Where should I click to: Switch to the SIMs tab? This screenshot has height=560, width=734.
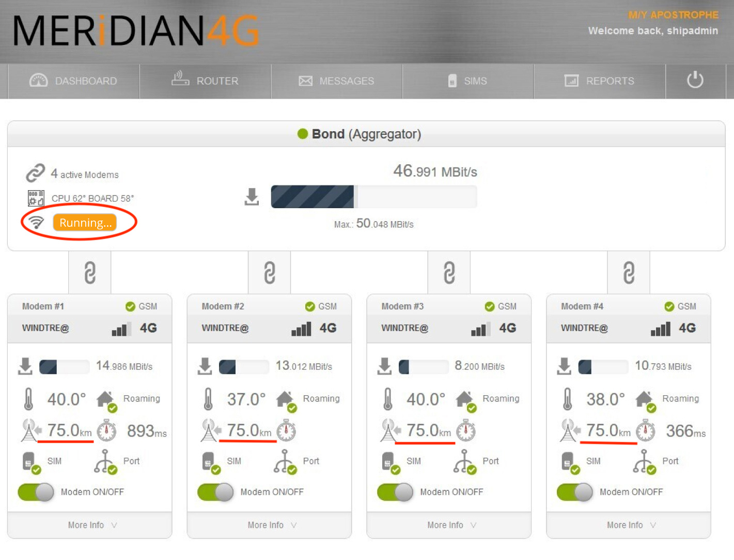(x=467, y=81)
